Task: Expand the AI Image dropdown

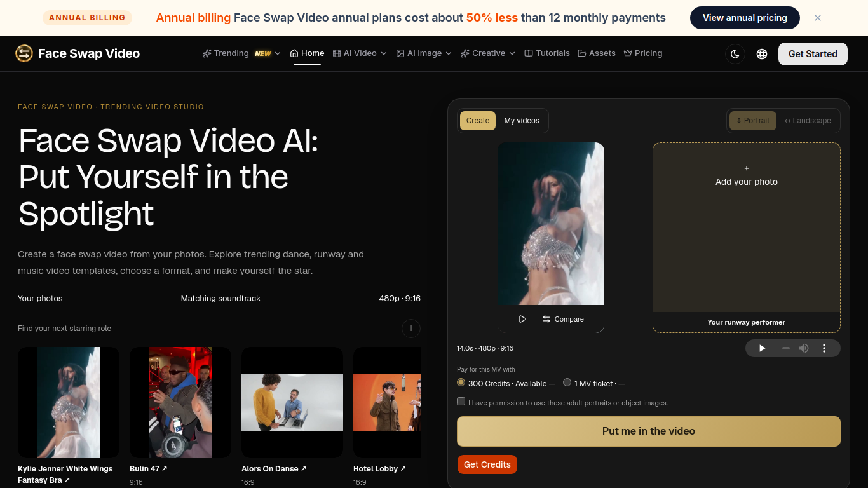Action: point(424,53)
